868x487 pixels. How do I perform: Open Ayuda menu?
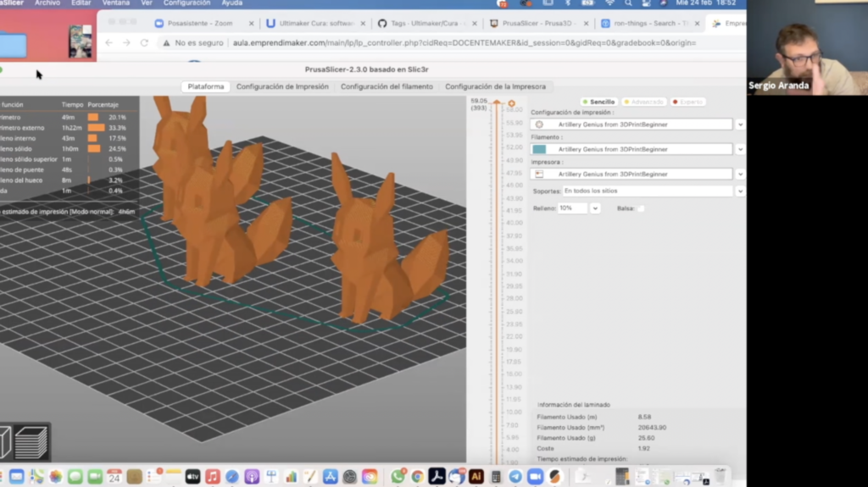pyautogui.click(x=232, y=3)
